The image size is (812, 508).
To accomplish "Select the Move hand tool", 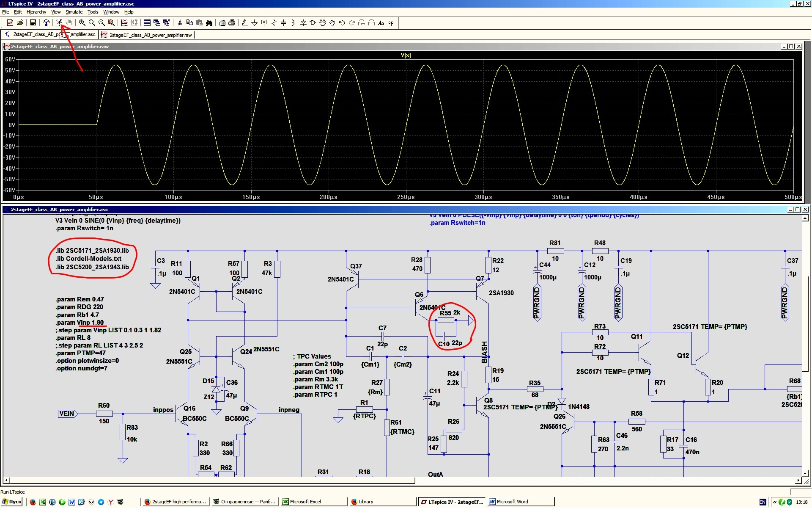I will click(323, 22).
